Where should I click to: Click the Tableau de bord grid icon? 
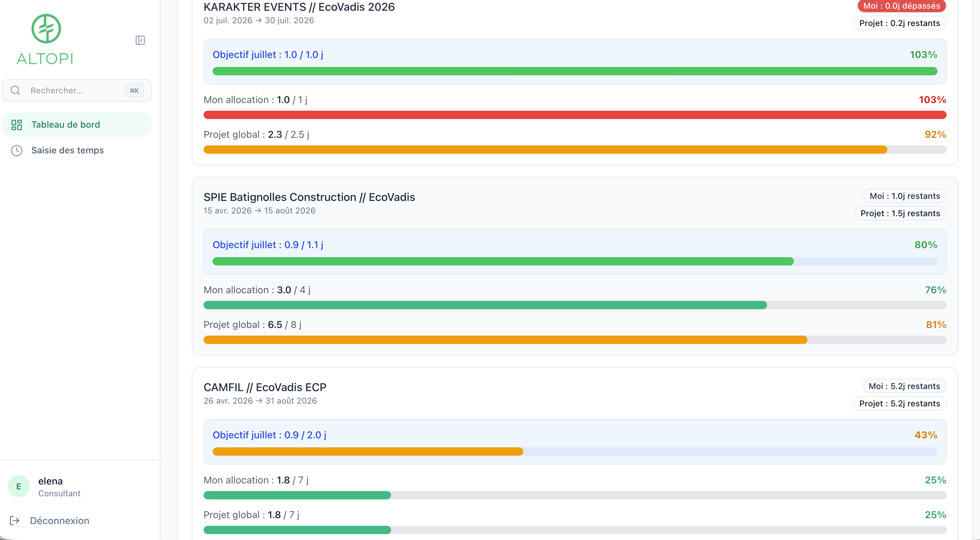pyautogui.click(x=17, y=125)
